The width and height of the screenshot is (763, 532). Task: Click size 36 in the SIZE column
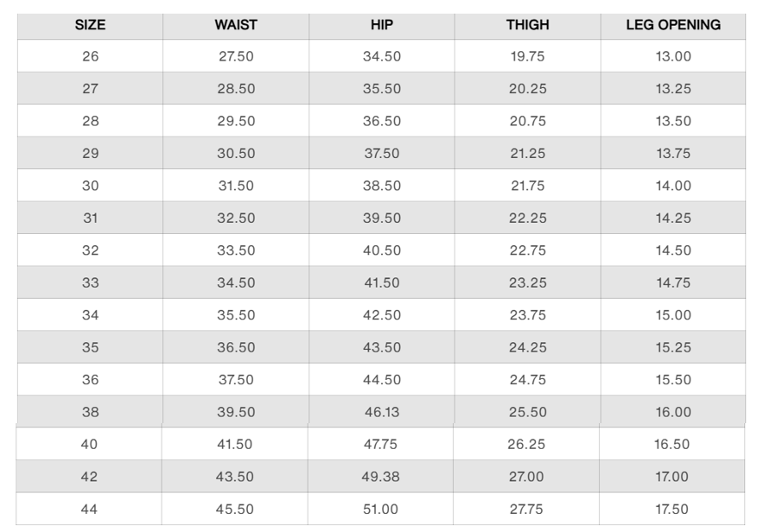(x=90, y=380)
